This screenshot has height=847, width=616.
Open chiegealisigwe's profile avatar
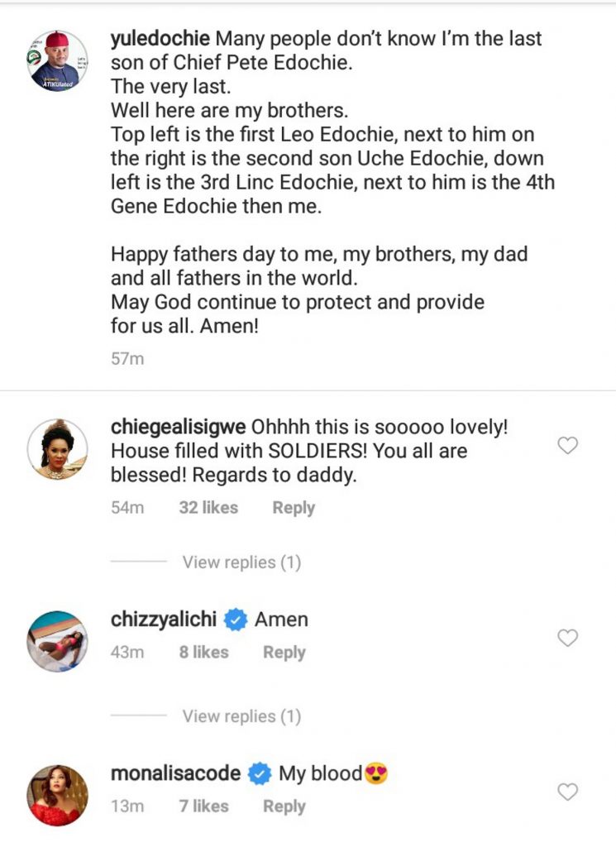[58, 450]
